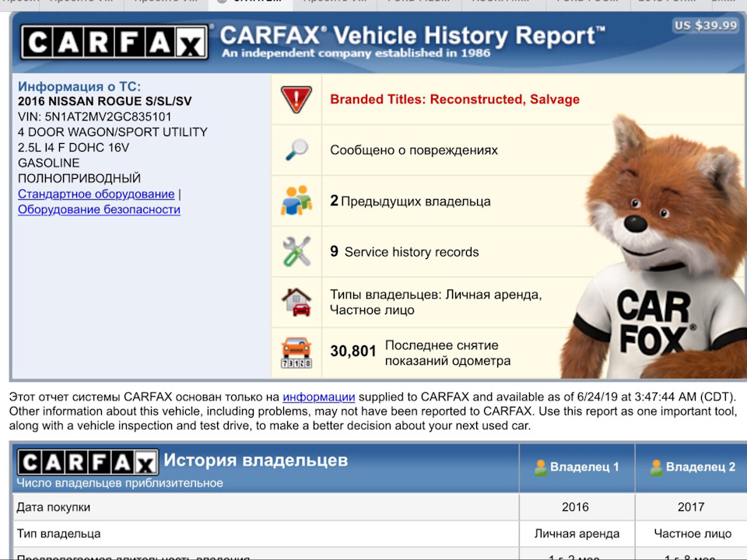Click the 30,801 odometer reading
This screenshot has width=747, height=560.
[353, 352]
